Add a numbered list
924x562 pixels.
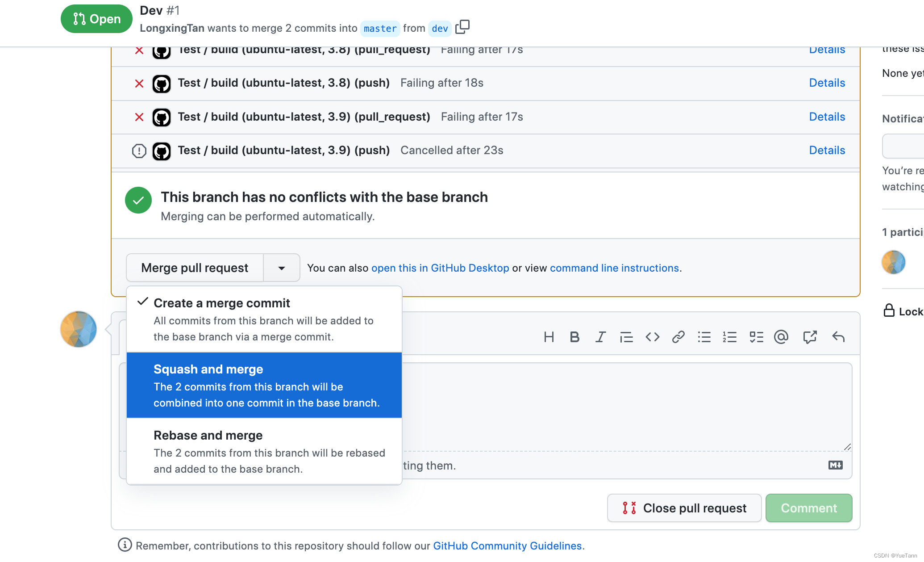730,337
